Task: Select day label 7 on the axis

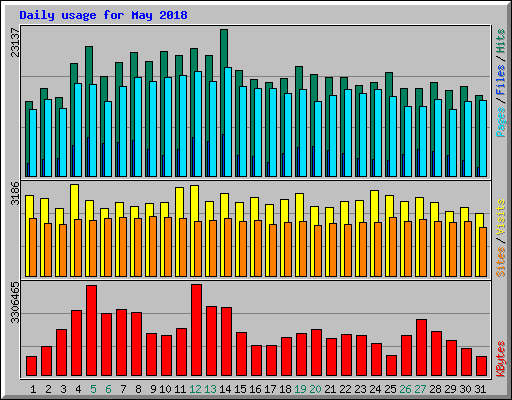Action: [123, 389]
